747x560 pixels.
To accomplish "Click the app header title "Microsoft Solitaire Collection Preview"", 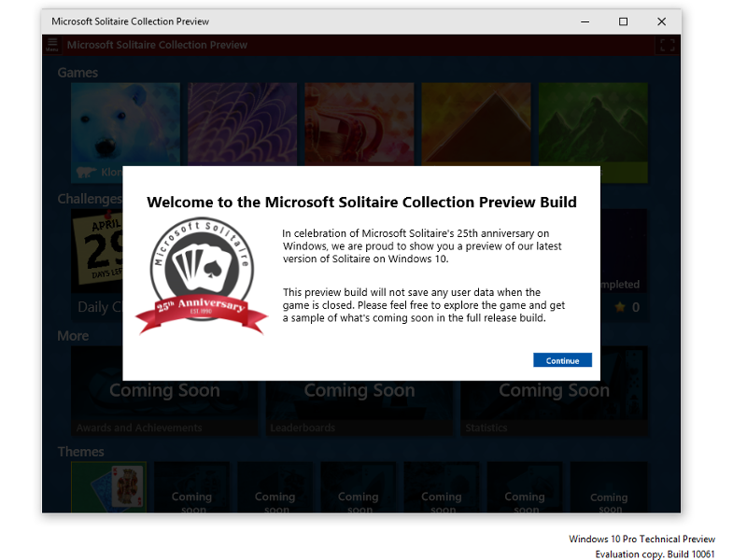I will coord(157,45).
